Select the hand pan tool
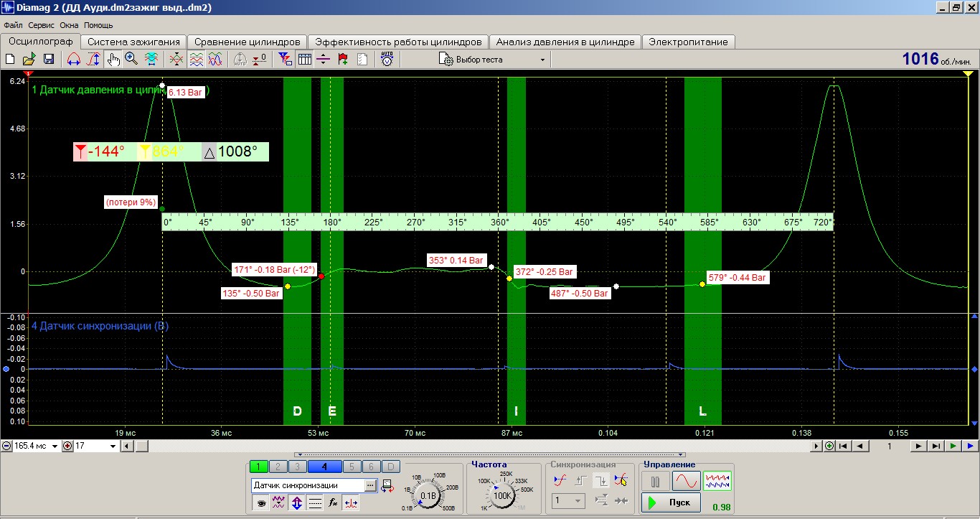The width and height of the screenshot is (980, 519). tap(113, 60)
